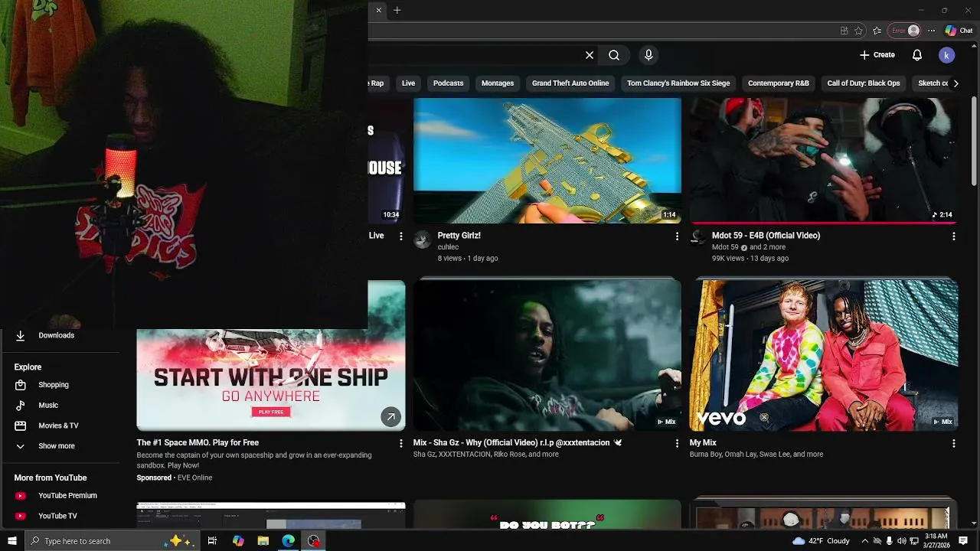Open more options for the Live video
This screenshot has width=980, height=551.
click(400, 236)
